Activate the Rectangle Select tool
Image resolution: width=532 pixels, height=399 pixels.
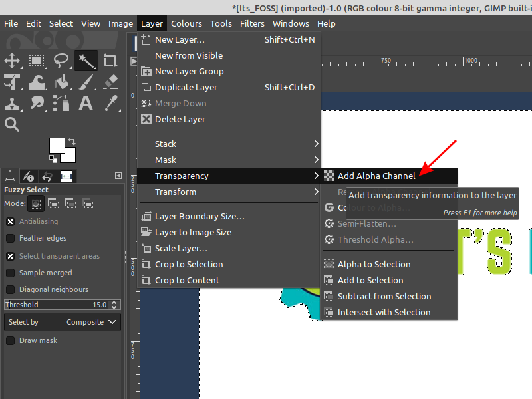pyautogui.click(x=37, y=61)
